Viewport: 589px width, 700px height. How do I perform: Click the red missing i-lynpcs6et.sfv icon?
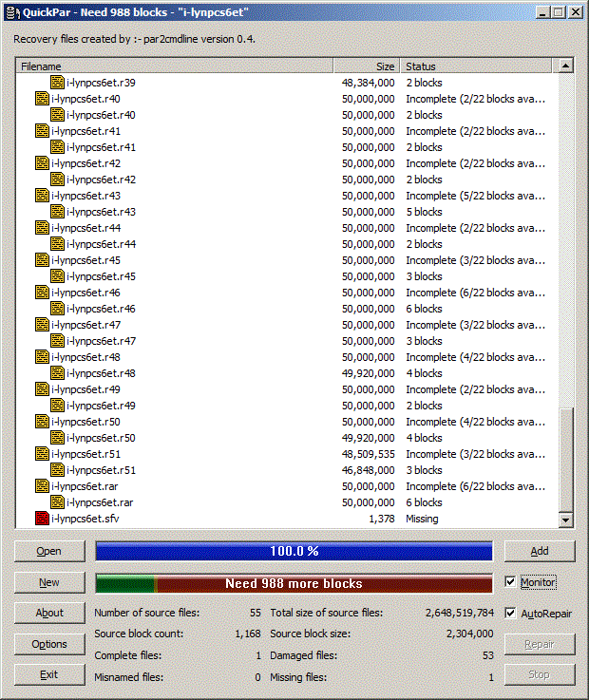click(42, 519)
